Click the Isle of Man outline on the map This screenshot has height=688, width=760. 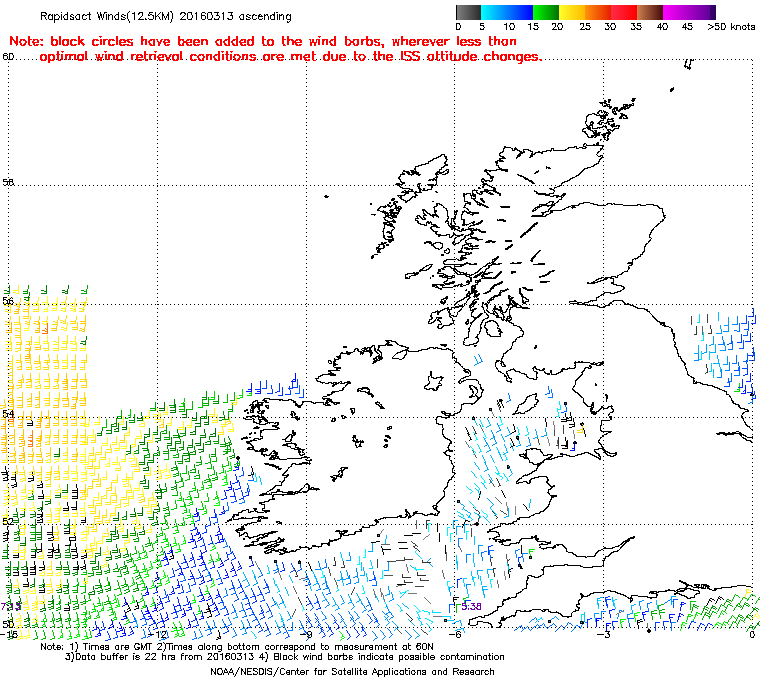coord(525,403)
